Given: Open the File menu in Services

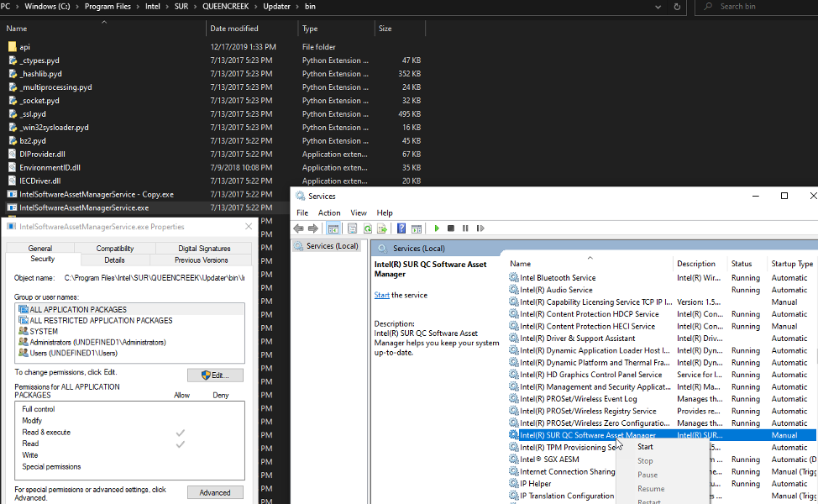Looking at the screenshot, I should pyautogui.click(x=302, y=213).
